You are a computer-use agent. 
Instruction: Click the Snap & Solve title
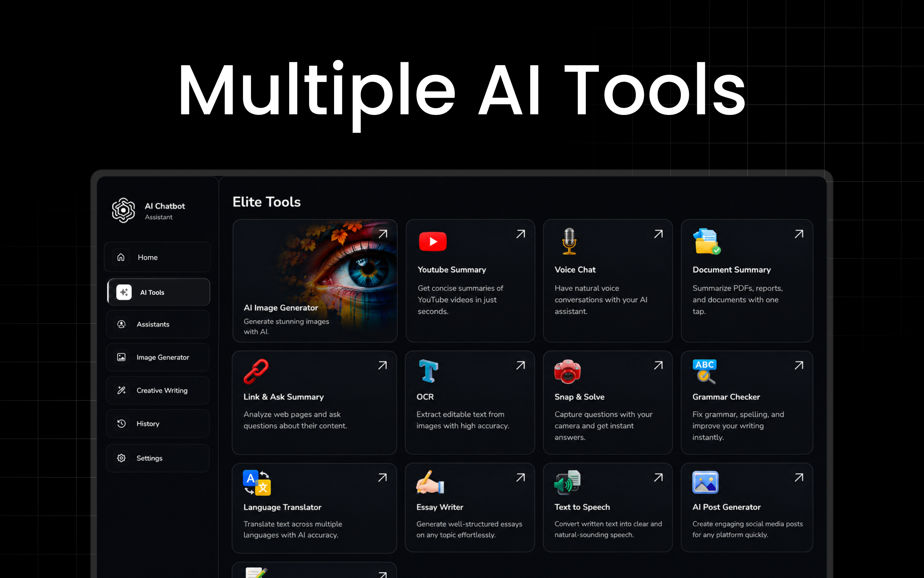tap(579, 397)
